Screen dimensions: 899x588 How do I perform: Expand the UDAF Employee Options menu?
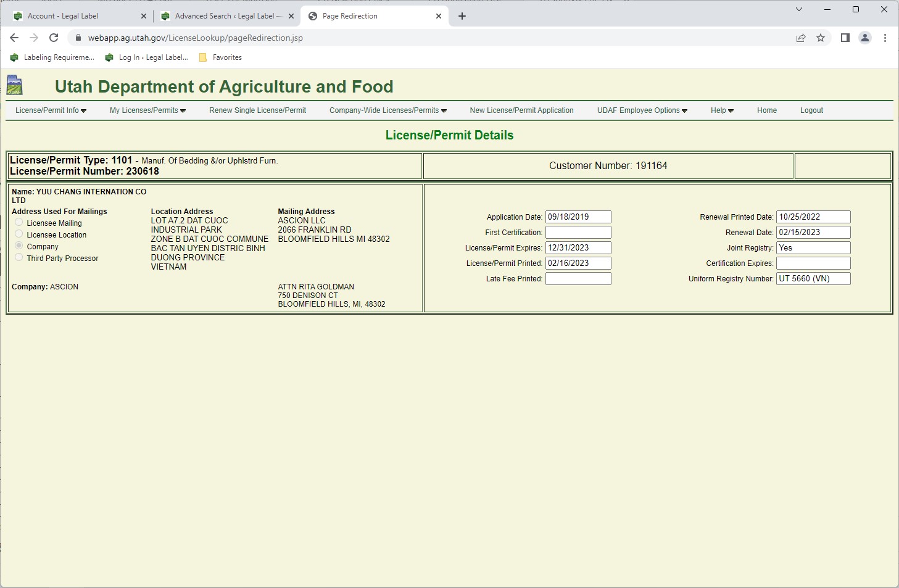tap(642, 110)
